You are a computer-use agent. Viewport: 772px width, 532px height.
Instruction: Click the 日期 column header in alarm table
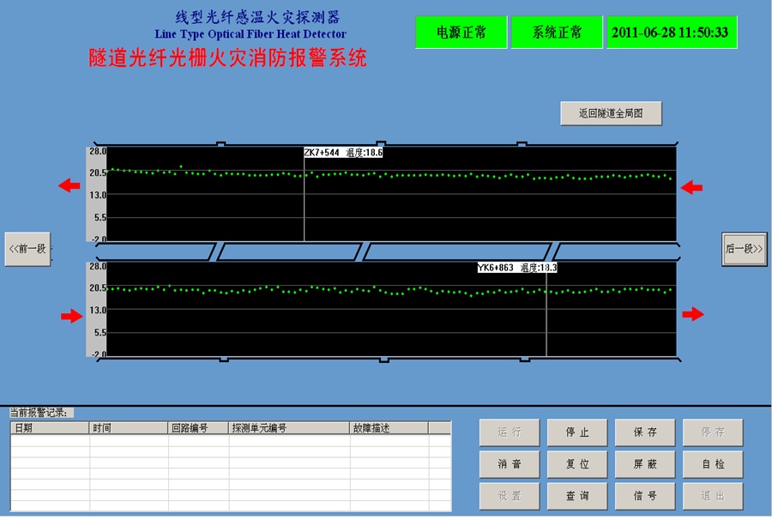50,427
